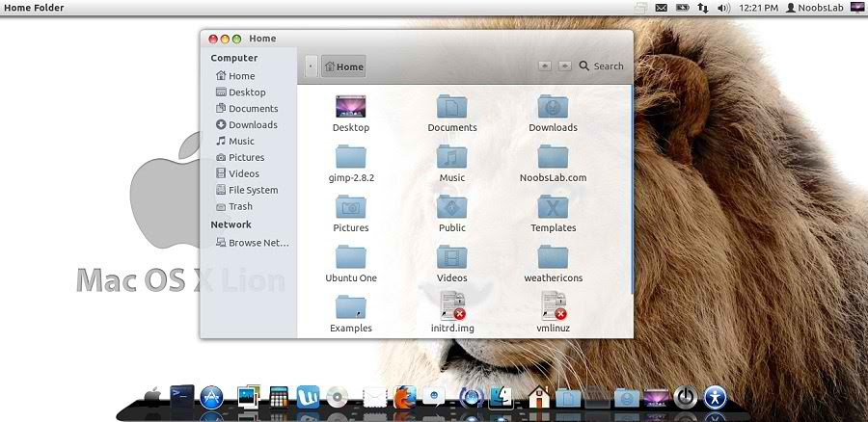Click the Home window title bar text
The height and width of the screenshot is (422, 868).
click(x=262, y=39)
